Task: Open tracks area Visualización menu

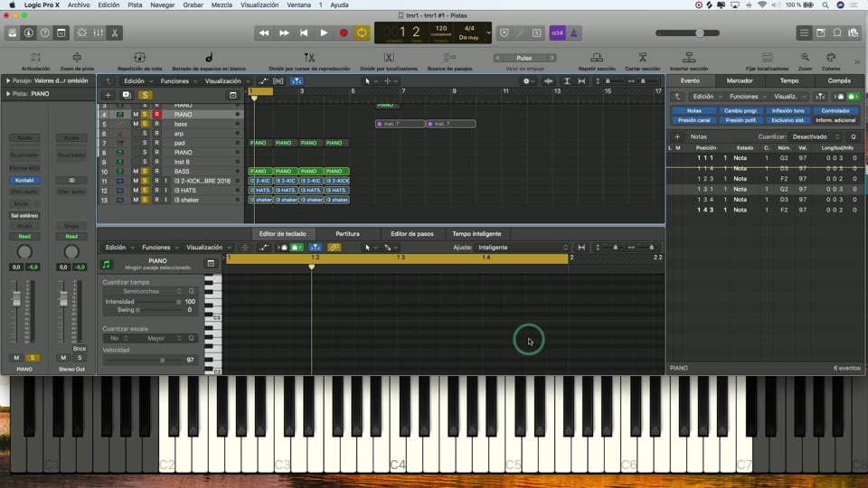Action: [x=226, y=81]
